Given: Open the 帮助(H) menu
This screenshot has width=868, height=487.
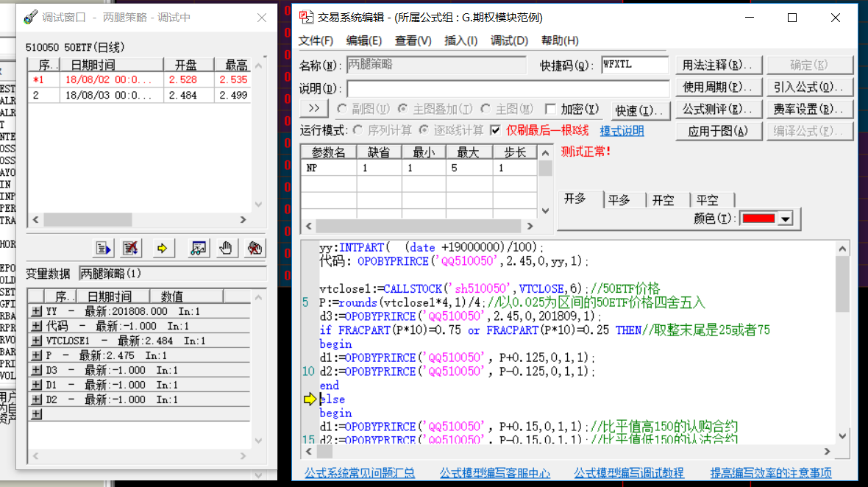Looking at the screenshot, I should [560, 40].
